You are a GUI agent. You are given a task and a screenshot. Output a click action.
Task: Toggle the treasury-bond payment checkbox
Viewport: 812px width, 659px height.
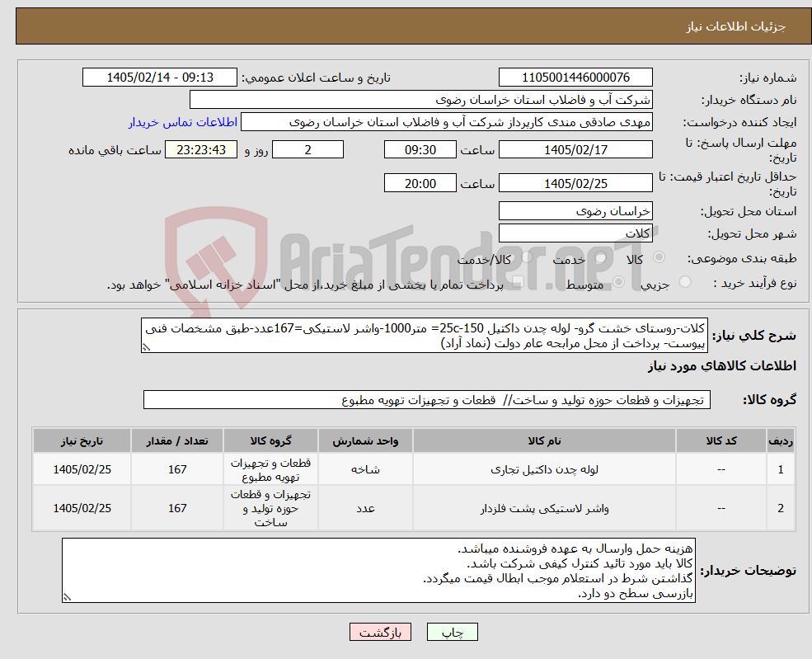517,282
